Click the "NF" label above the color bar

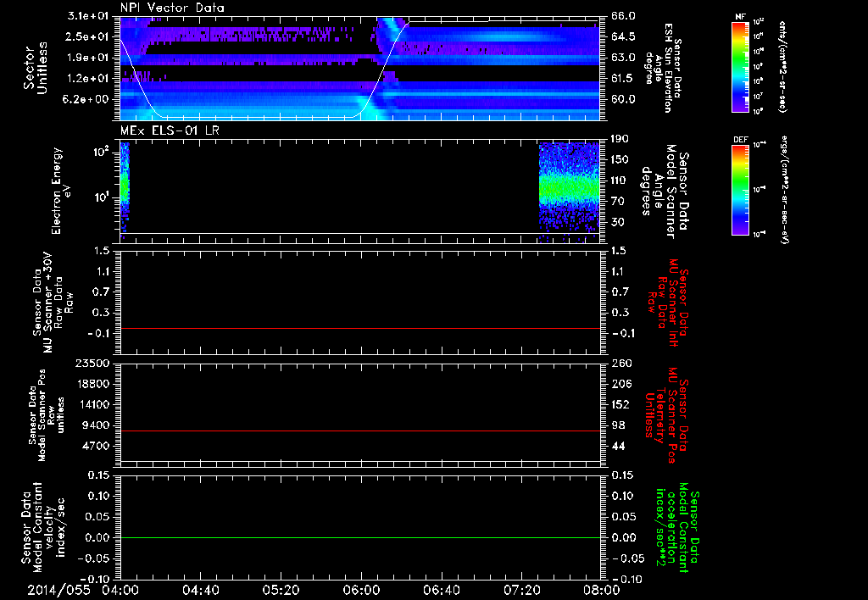pos(740,17)
